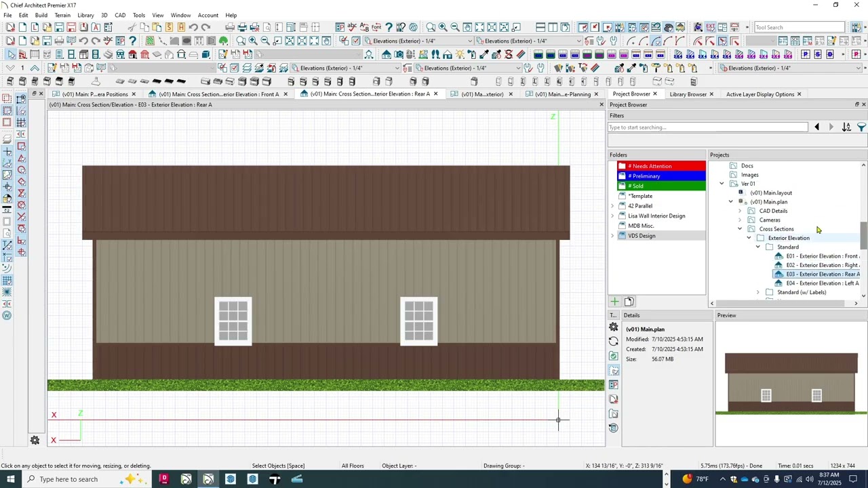Expand the CAD Details node
Image resolution: width=868 pixels, height=488 pixels.
click(740, 211)
